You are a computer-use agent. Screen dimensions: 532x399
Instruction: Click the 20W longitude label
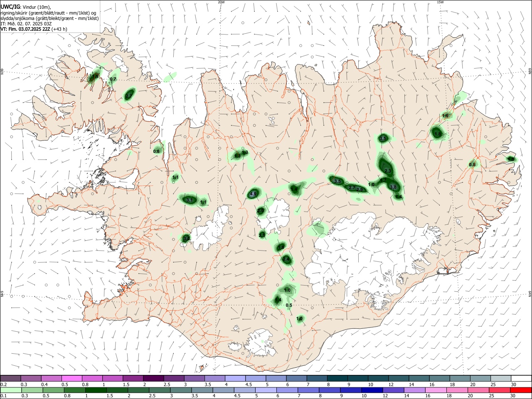221,2
